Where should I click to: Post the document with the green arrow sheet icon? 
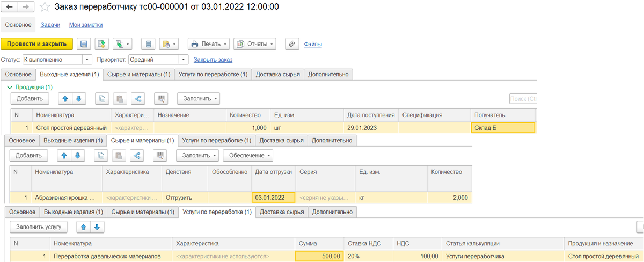101,44
